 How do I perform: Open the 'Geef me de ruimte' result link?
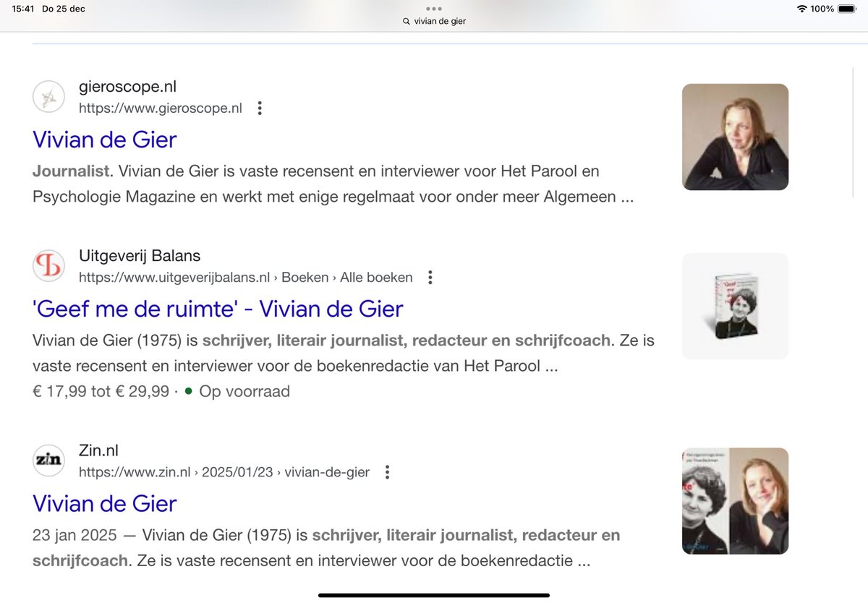218,309
